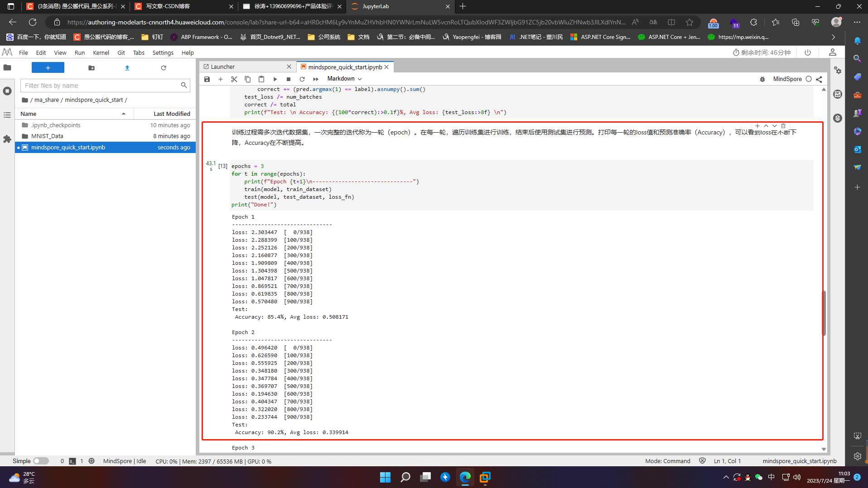
Task: Click the MindSpore kernel name
Action: click(x=787, y=79)
